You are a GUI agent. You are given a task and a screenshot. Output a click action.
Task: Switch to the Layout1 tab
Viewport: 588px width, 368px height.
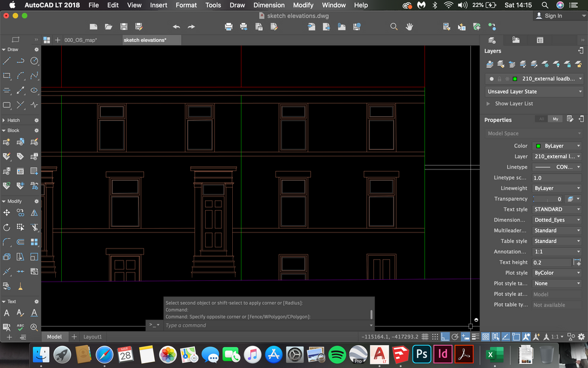92,337
